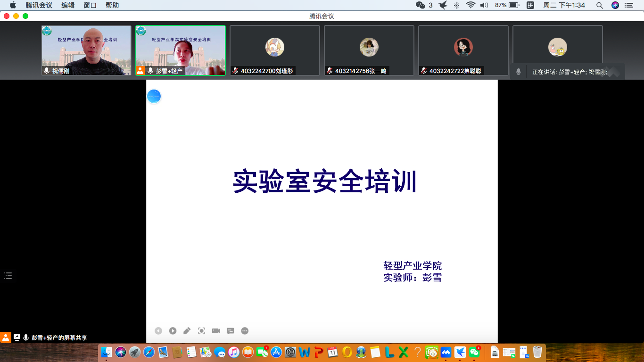This screenshot has height=362, width=644.
Task: Open the 窗口 menu
Action: 90,5
